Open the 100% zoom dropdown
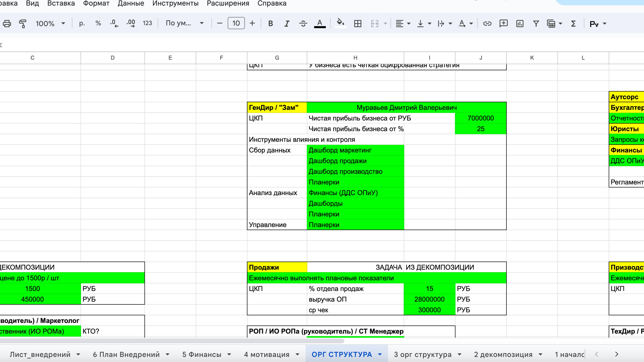 [50, 23]
